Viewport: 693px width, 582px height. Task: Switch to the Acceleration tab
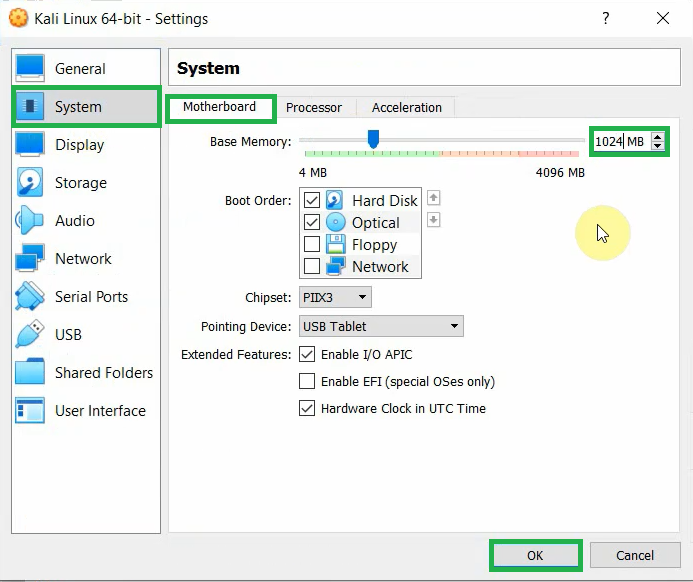pos(407,107)
